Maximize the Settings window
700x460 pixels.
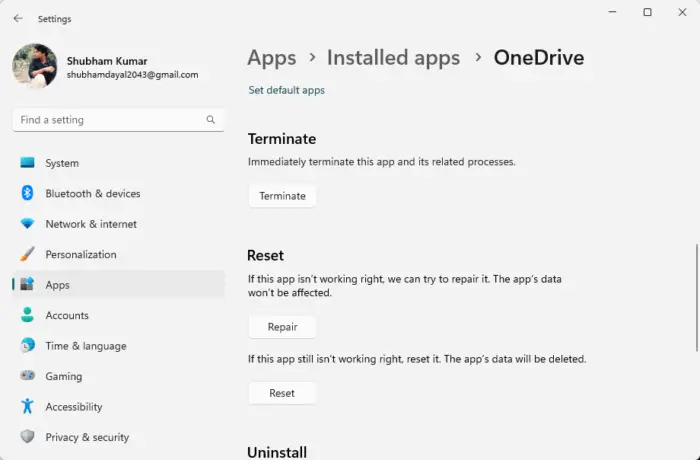point(647,12)
